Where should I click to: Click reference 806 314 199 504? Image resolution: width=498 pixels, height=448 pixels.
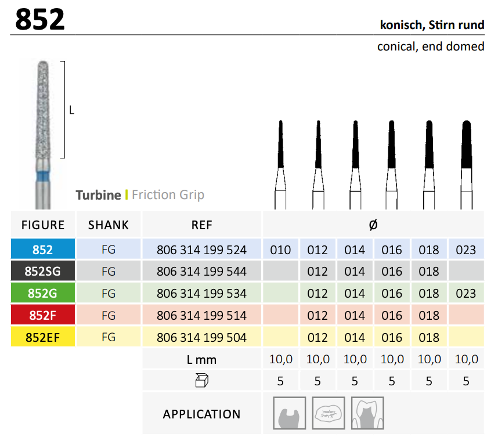201,337
